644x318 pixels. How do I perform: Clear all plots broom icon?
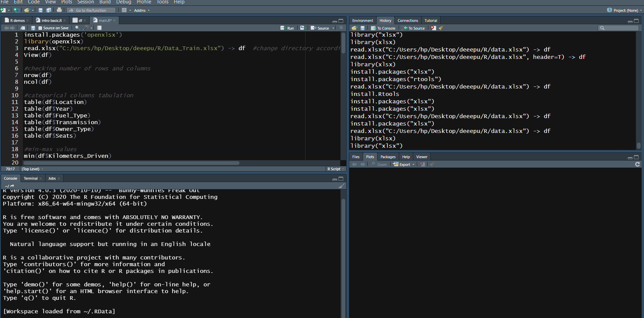(432, 164)
